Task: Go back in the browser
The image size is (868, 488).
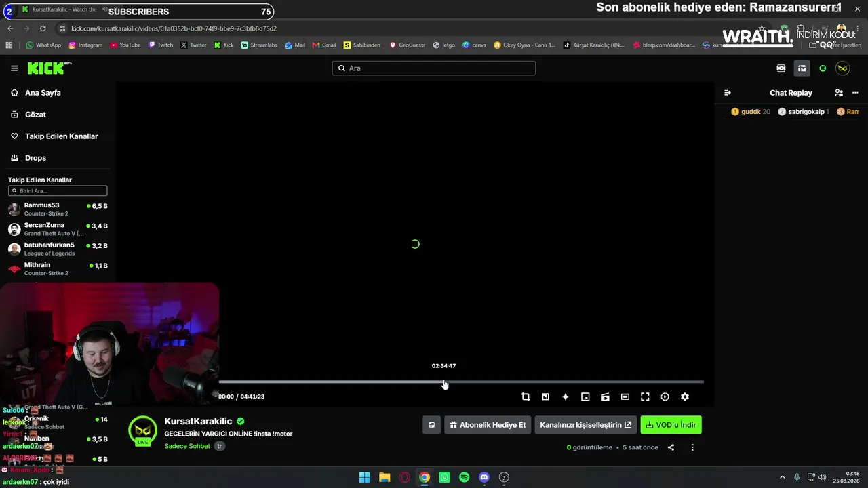Action: pyautogui.click(x=10, y=28)
